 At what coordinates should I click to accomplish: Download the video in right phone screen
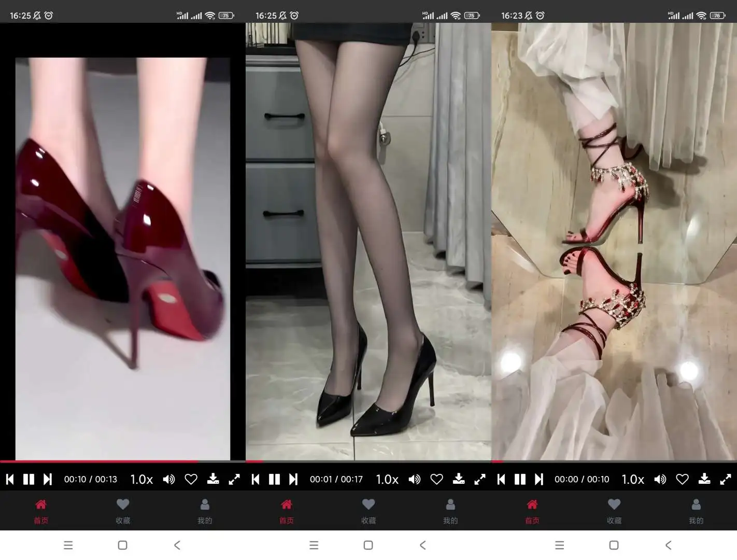pyautogui.click(x=704, y=479)
